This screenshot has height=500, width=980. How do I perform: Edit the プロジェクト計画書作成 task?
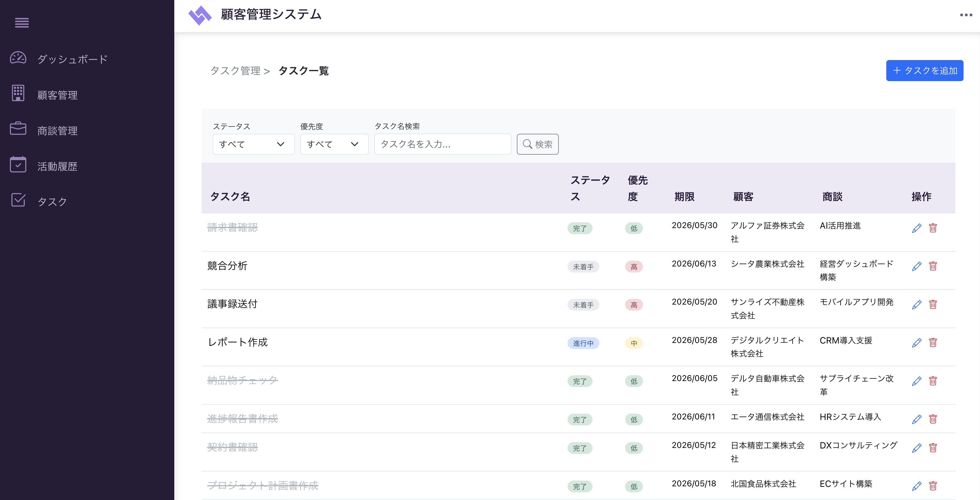tap(916, 486)
